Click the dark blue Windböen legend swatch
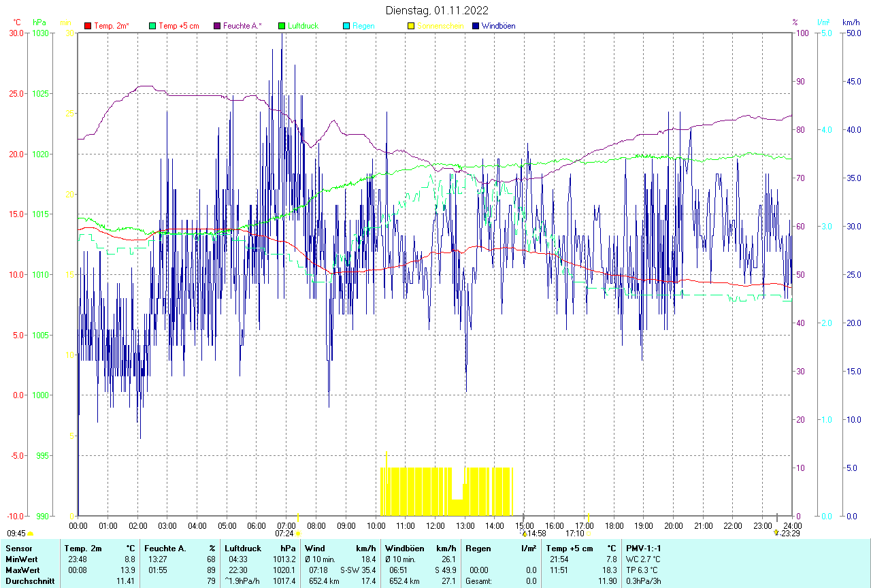This screenshot has width=871, height=588. (476, 26)
